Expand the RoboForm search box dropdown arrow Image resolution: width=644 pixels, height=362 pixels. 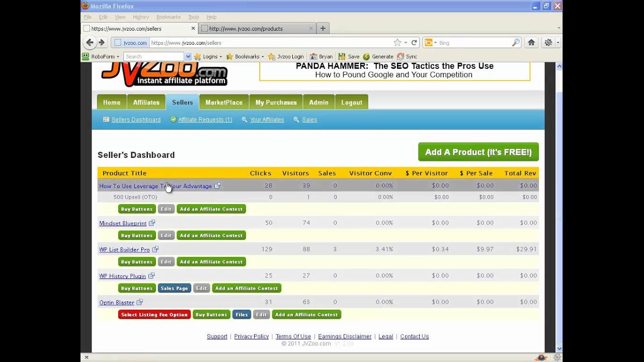188,56
